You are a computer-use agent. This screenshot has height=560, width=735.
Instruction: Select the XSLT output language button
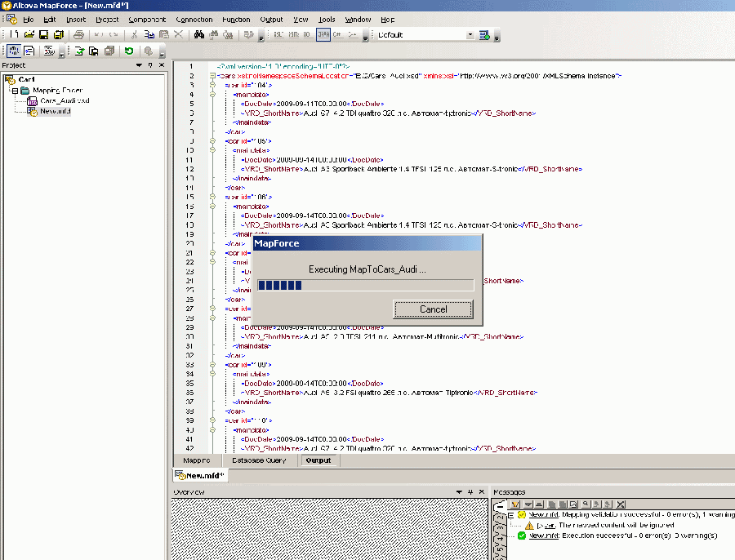click(x=279, y=34)
